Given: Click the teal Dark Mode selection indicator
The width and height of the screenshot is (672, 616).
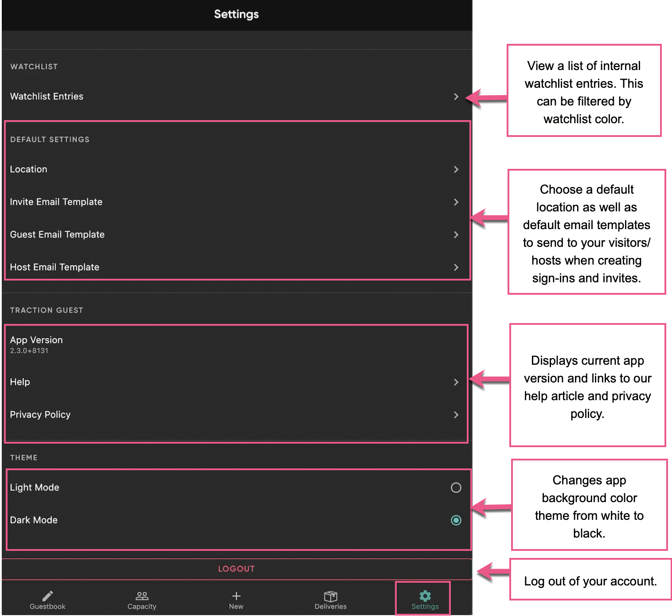Looking at the screenshot, I should pos(456,520).
